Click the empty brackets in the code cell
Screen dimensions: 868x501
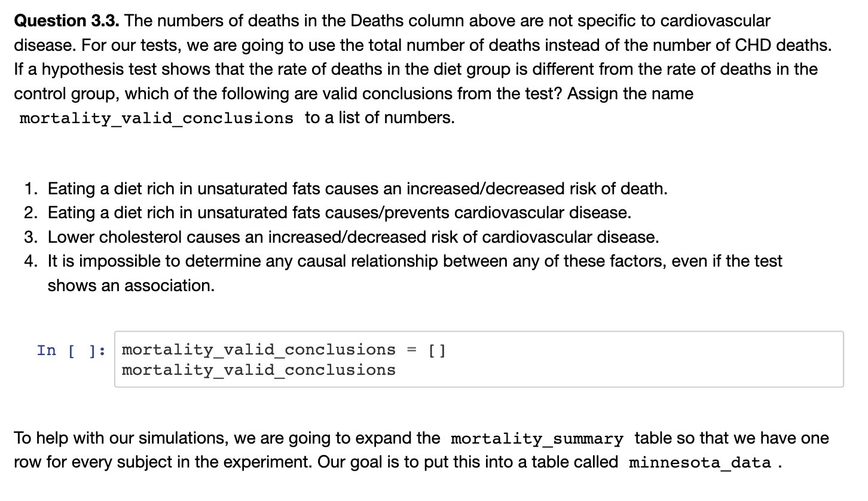(437, 350)
